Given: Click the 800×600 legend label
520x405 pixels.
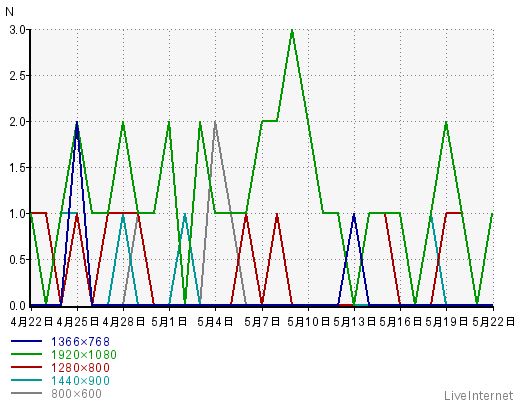Looking at the screenshot, I should click(x=76, y=394).
